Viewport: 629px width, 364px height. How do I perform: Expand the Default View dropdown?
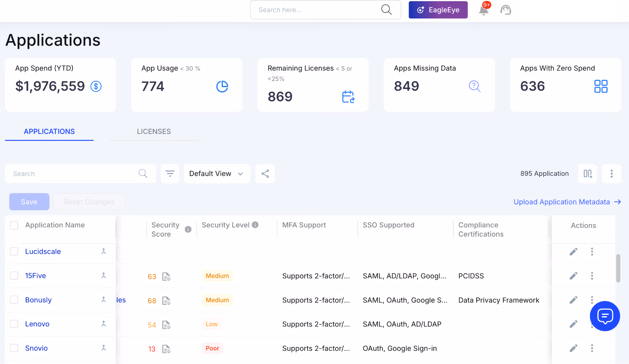tap(217, 174)
